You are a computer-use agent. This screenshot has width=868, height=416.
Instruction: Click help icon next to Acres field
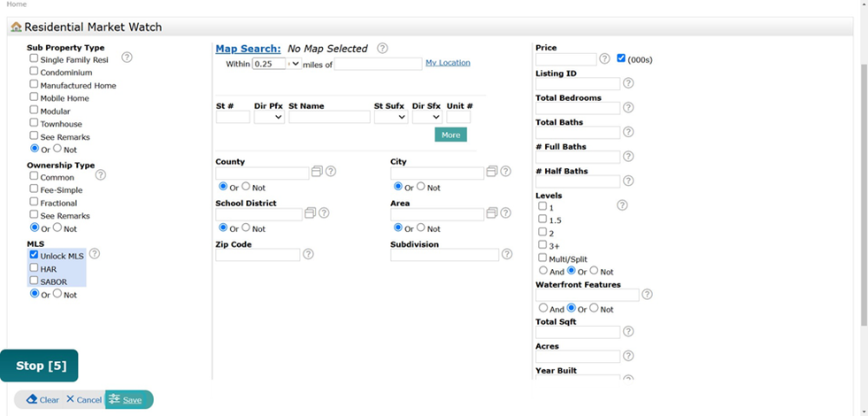pyautogui.click(x=628, y=356)
